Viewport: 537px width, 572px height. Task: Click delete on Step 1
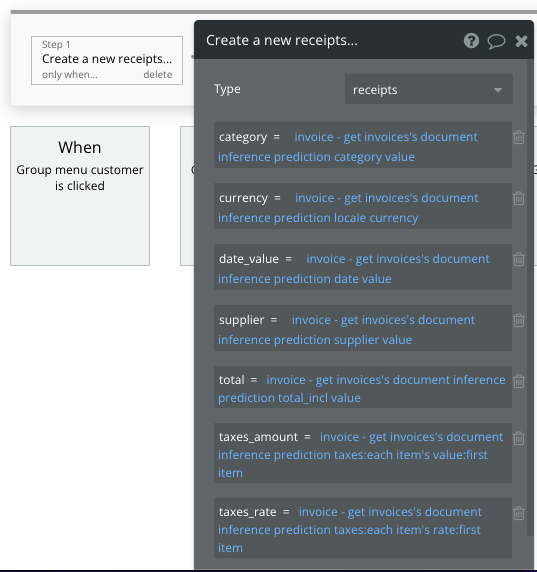[158, 74]
